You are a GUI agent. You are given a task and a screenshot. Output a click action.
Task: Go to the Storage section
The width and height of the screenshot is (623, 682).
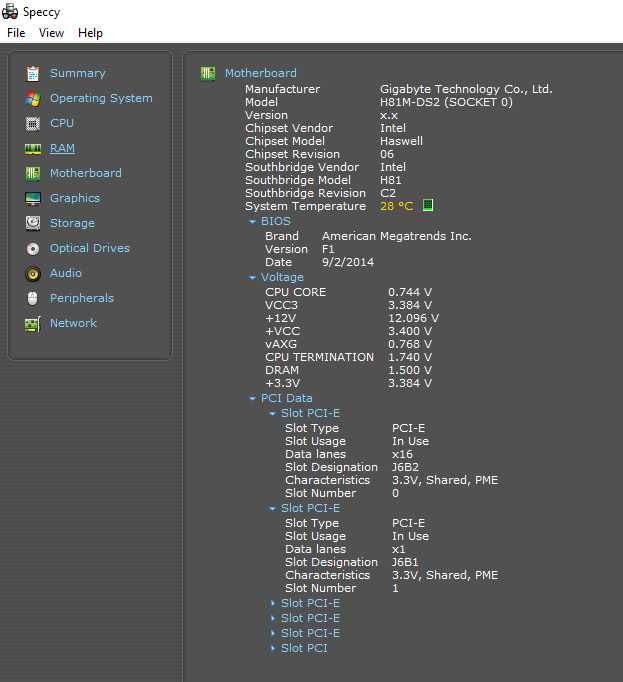coord(72,223)
